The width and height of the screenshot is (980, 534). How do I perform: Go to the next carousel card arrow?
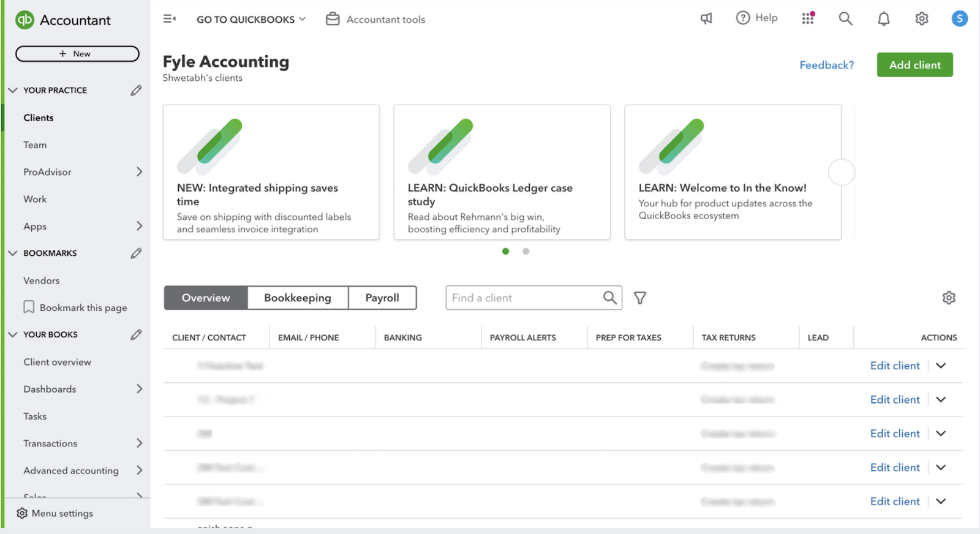(x=842, y=172)
